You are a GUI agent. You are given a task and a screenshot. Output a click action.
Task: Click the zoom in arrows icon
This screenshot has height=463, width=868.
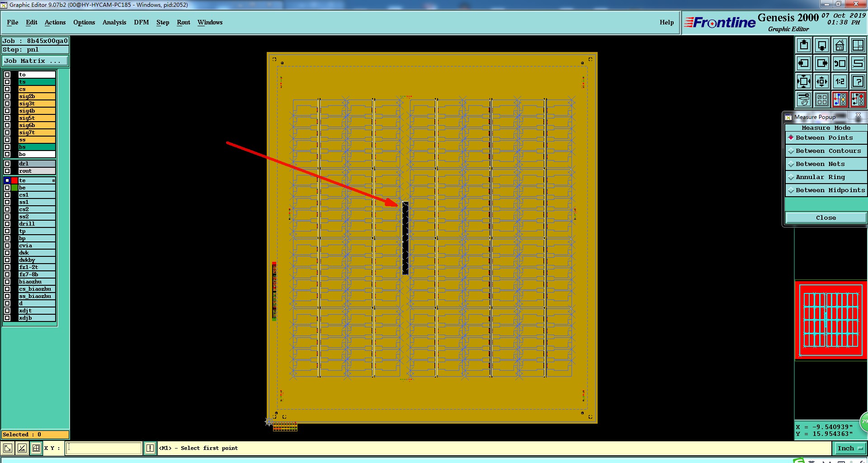[804, 81]
